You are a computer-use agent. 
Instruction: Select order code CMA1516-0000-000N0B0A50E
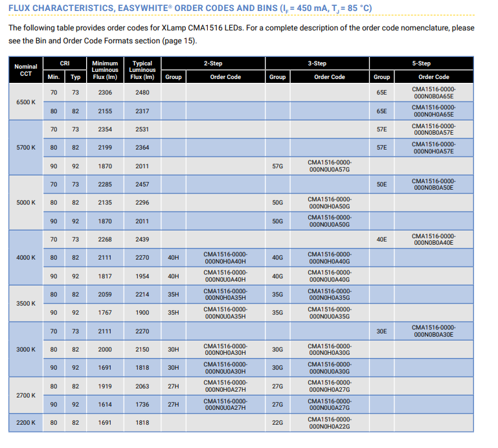[x=433, y=184]
